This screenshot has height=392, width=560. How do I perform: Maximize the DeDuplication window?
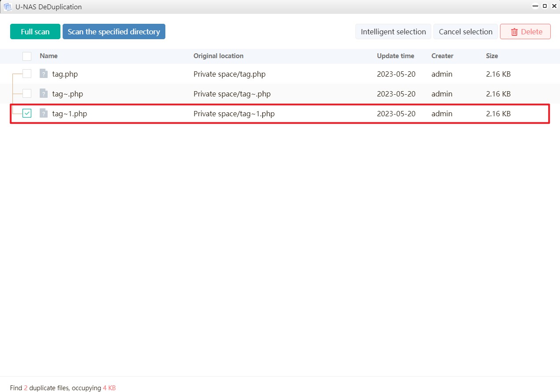click(x=545, y=6)
